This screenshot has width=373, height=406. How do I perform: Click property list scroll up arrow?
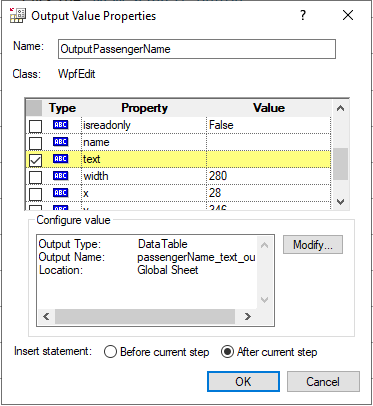(x=340, y=108)
